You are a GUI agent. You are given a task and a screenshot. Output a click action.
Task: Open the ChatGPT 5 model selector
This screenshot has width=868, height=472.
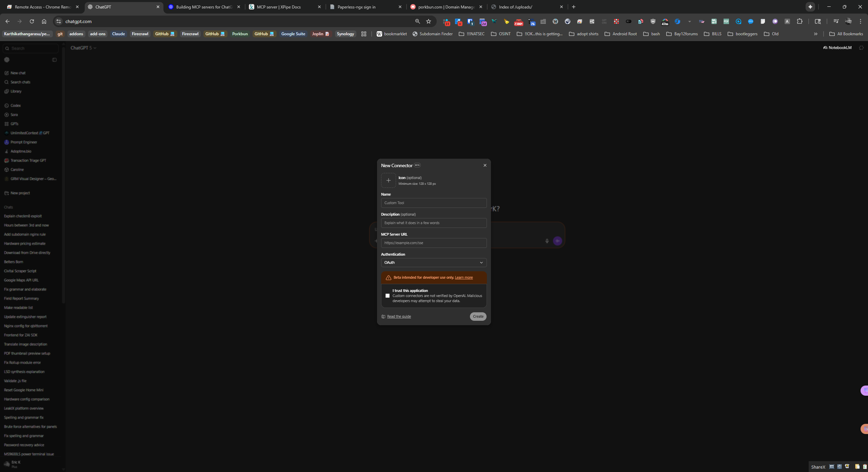[x=83, y=48]
